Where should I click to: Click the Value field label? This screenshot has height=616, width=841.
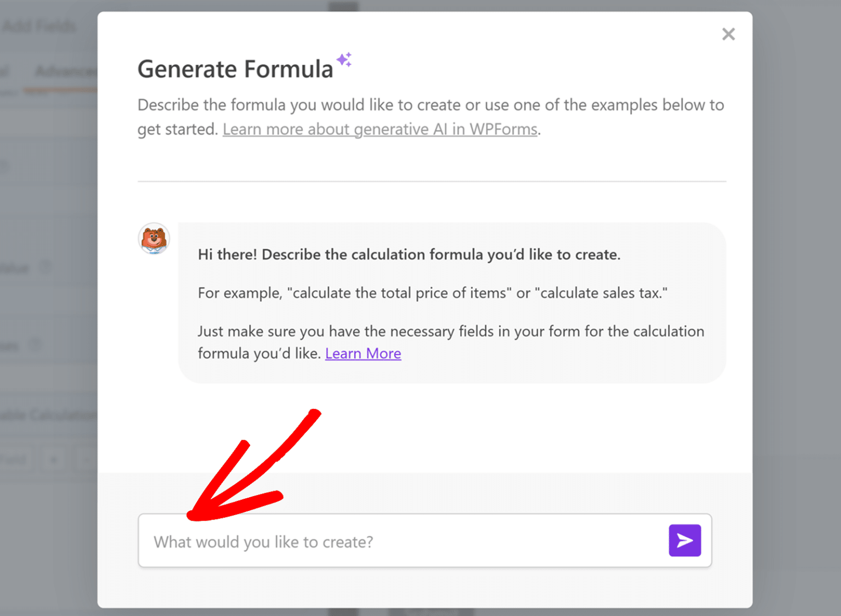point(15,268)
